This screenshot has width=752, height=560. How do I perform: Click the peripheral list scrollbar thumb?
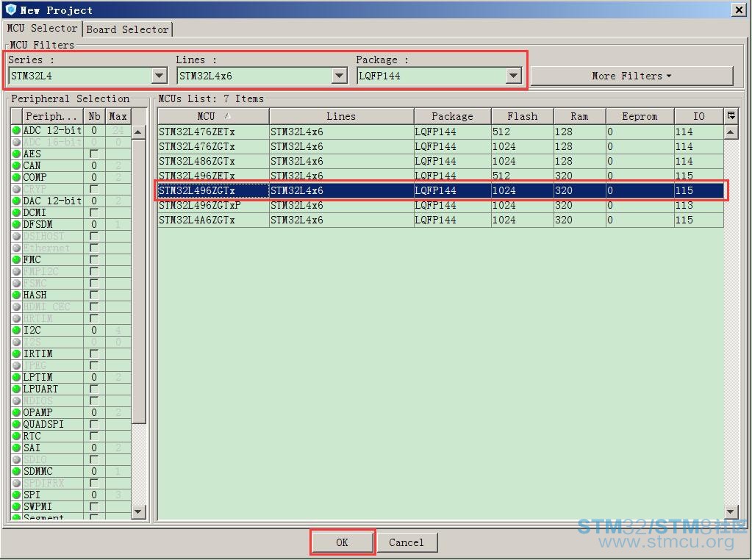pos(139,282)
